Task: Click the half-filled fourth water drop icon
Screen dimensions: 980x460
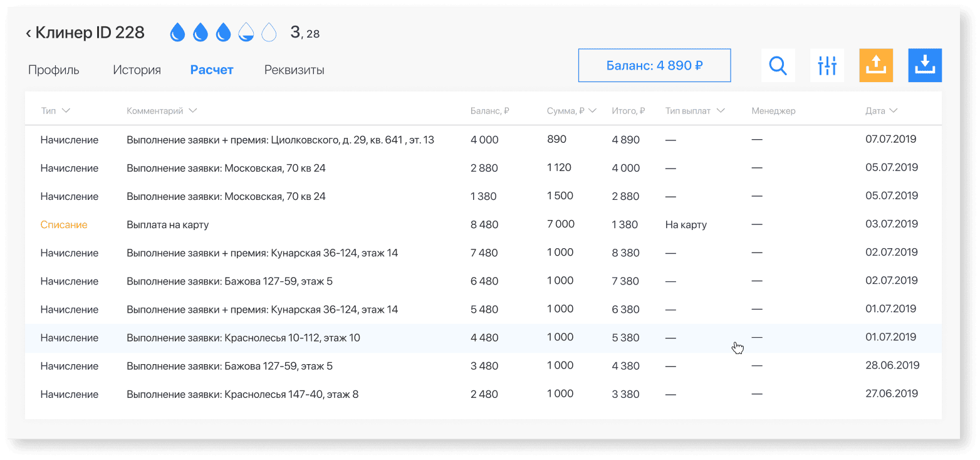Action: (x=246, y=33)
